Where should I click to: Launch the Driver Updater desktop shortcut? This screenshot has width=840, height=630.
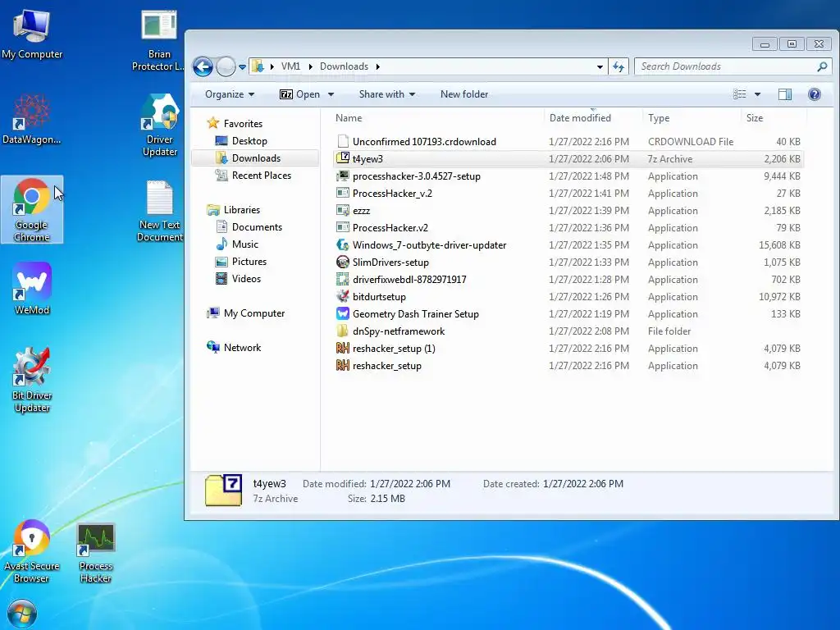click(x=159, y=126)
